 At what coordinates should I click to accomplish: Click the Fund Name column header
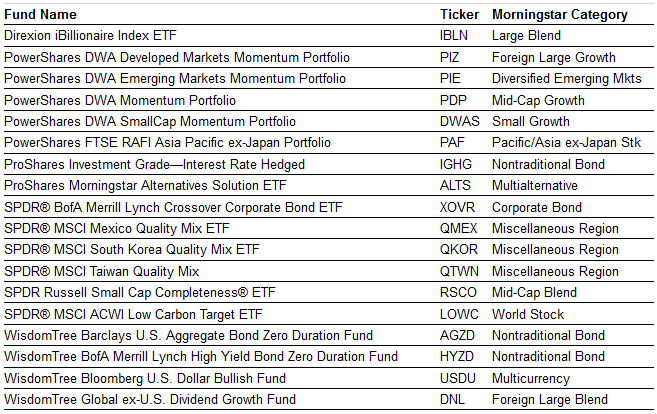point(41,15)
